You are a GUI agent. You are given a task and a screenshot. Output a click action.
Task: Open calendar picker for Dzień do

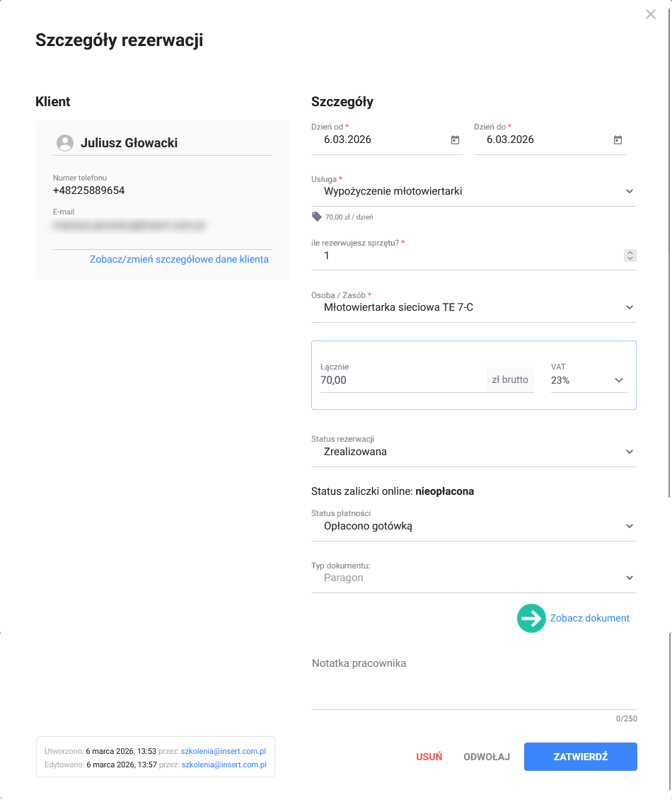click(x=618, y=140)
